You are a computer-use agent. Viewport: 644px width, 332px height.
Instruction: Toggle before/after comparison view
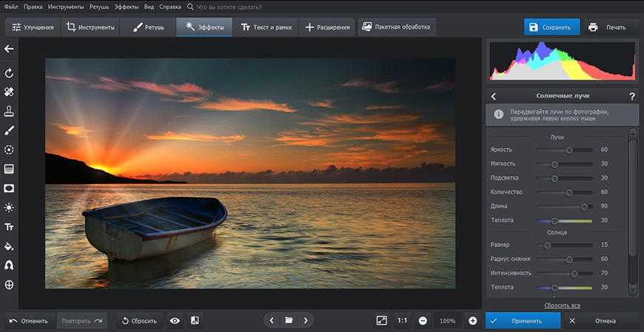(x=195, y=321)
